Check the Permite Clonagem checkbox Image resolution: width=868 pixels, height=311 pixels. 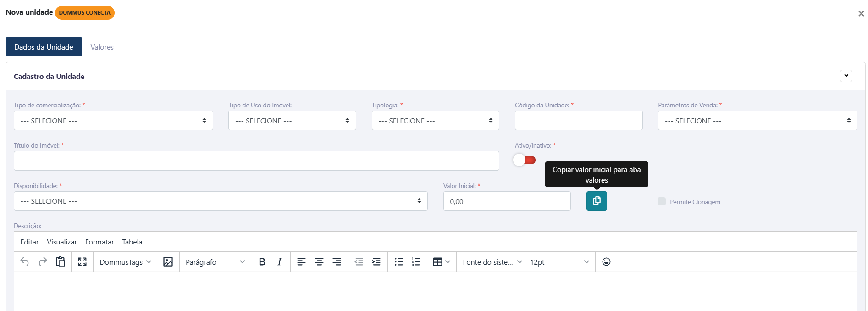662,201
